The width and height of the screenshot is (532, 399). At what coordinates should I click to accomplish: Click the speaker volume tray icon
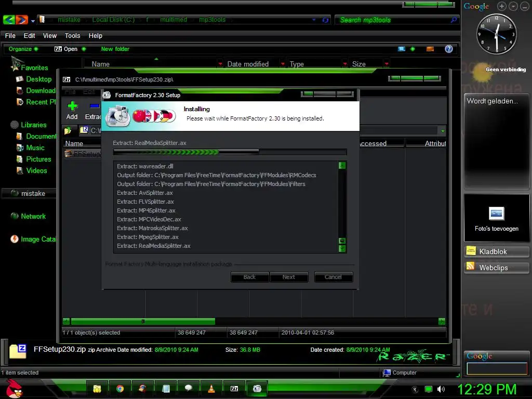coord(441,389)
